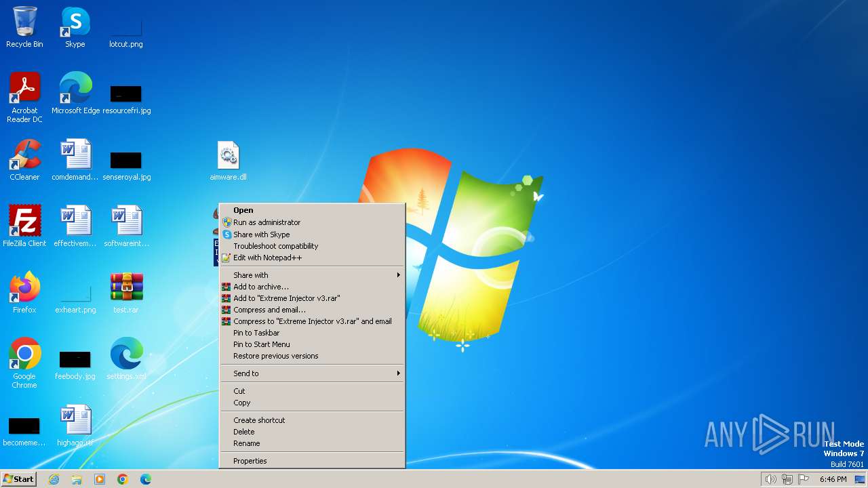Choose Edit with Notepad++
The image size is (868, 488).
tap(312, 258)
